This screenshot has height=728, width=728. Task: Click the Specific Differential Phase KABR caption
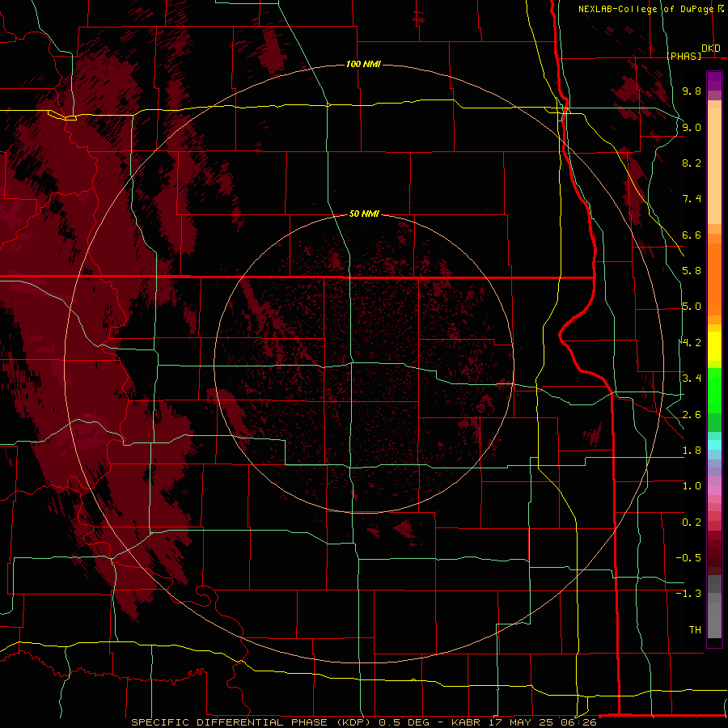(x=364, y=722)
